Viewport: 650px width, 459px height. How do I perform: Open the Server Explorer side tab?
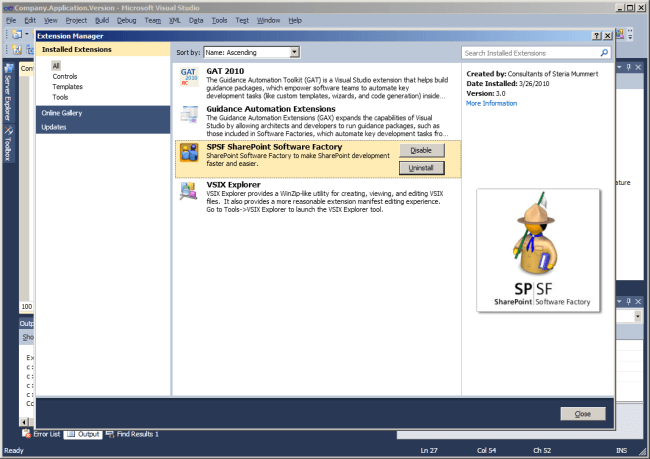point(8,92)
